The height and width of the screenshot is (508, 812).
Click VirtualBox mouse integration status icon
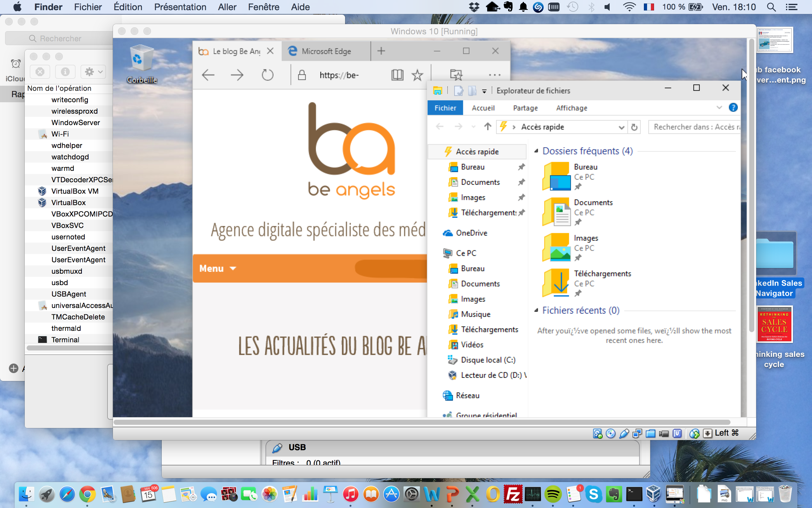tap(695, 433)
